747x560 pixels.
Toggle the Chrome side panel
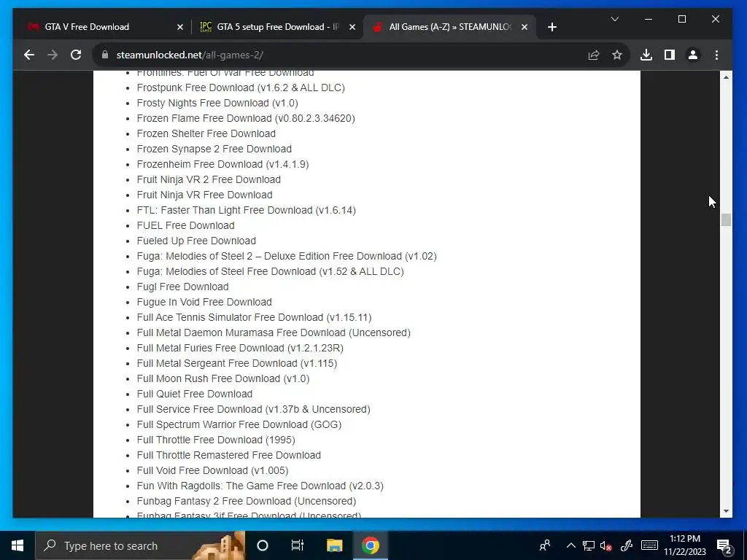pyautogui.click(x=670, y=55)
